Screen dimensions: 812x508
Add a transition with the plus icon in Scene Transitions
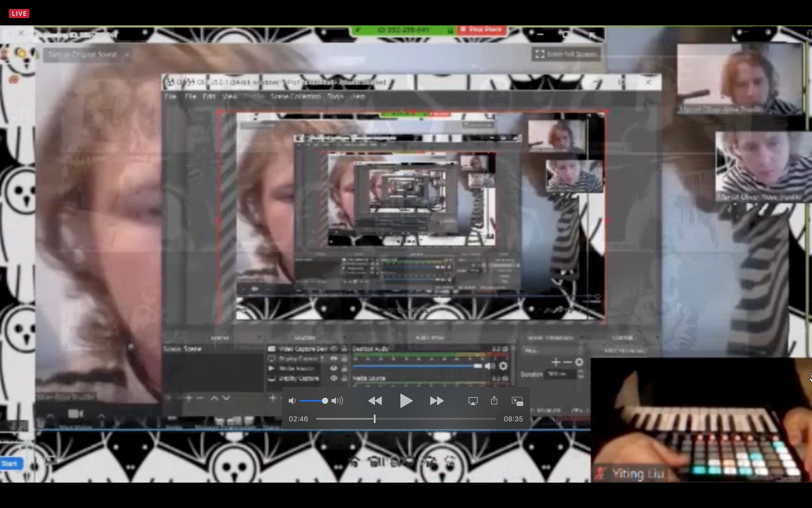[x=555, y=362]
